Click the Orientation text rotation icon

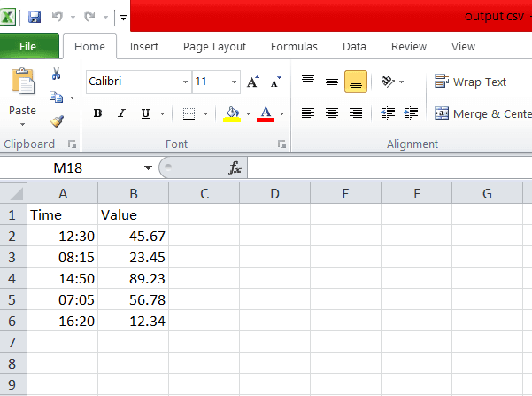click(x=388, y=82)
